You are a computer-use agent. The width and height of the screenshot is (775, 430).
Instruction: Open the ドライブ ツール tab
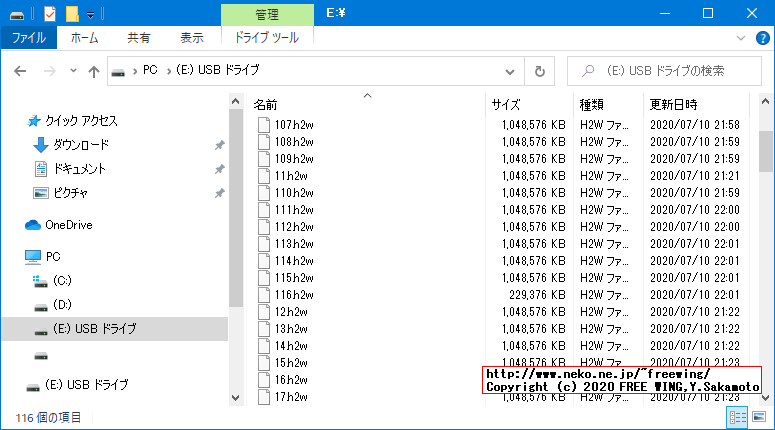click(x=266, y=38)
